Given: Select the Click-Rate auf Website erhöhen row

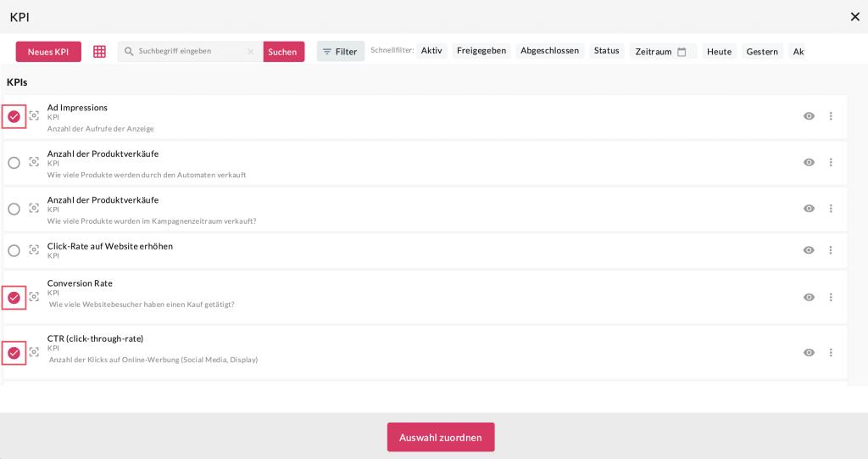Looking at the screenshot, I should (x=14, y=250).
